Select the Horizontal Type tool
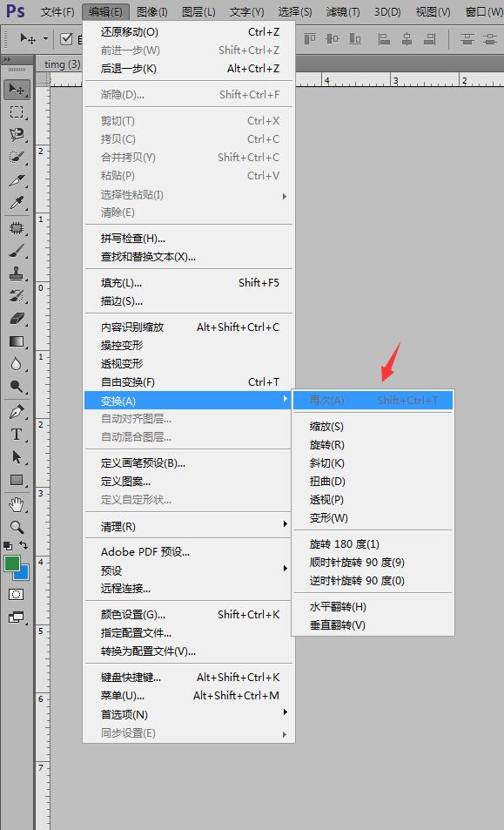Screen dimensions: 504x830 (17, 435)
